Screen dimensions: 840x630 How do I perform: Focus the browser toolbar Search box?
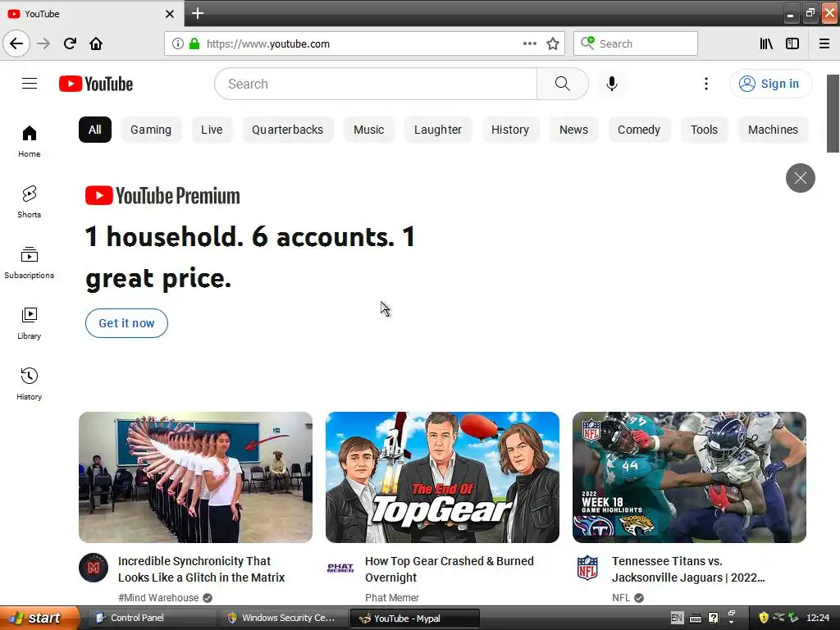(x=636, y=43)
